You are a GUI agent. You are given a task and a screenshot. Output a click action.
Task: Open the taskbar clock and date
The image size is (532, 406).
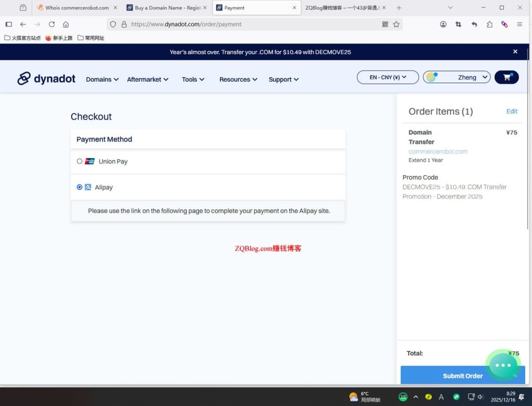click(503, 397)
